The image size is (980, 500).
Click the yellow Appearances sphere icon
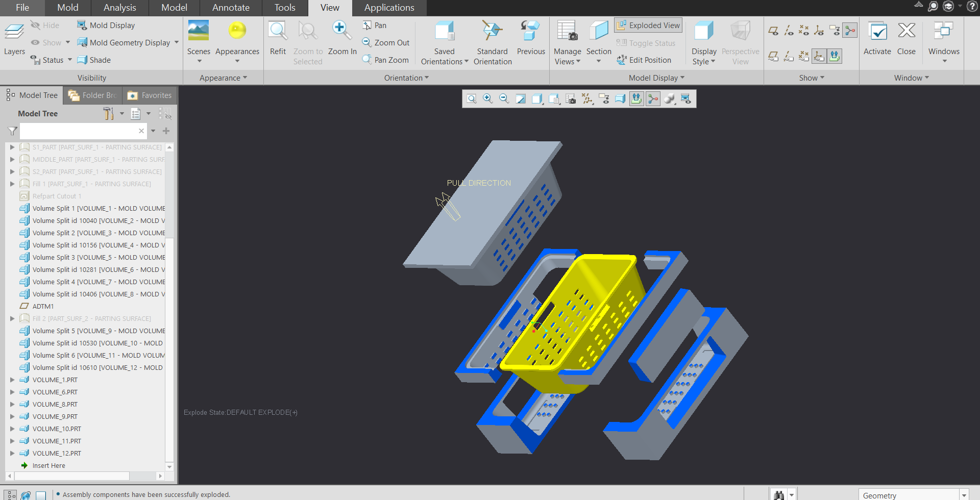237,31
